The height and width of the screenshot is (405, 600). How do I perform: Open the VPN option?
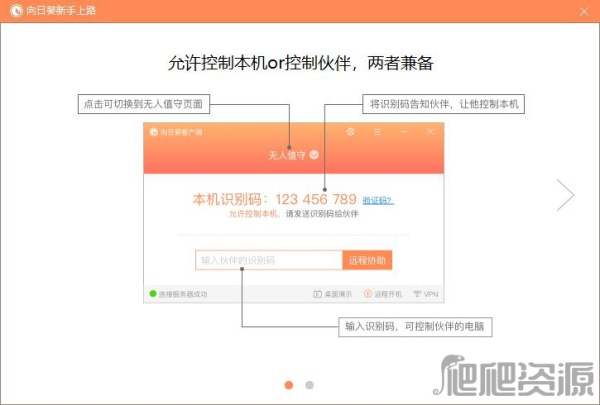pos(426,294)
